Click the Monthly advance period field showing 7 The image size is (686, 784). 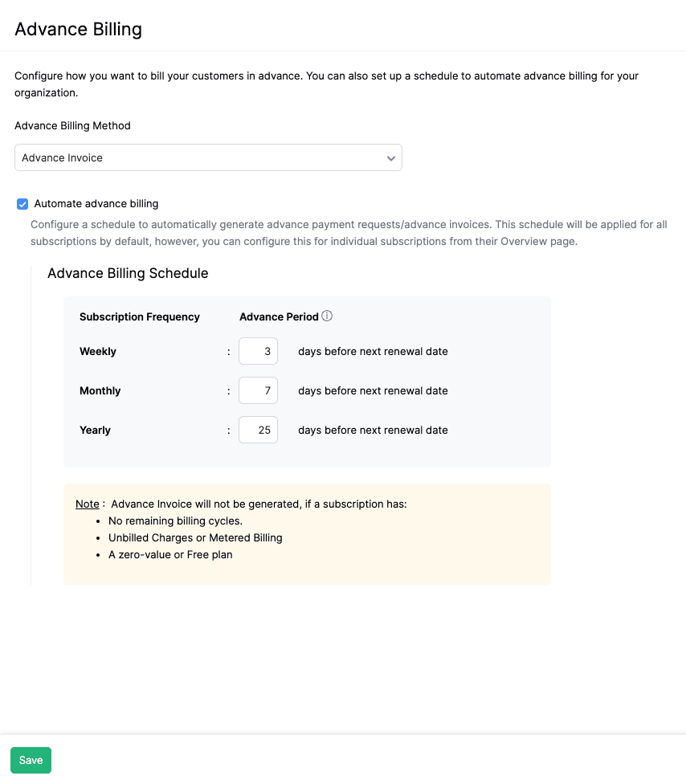point(258,390)
